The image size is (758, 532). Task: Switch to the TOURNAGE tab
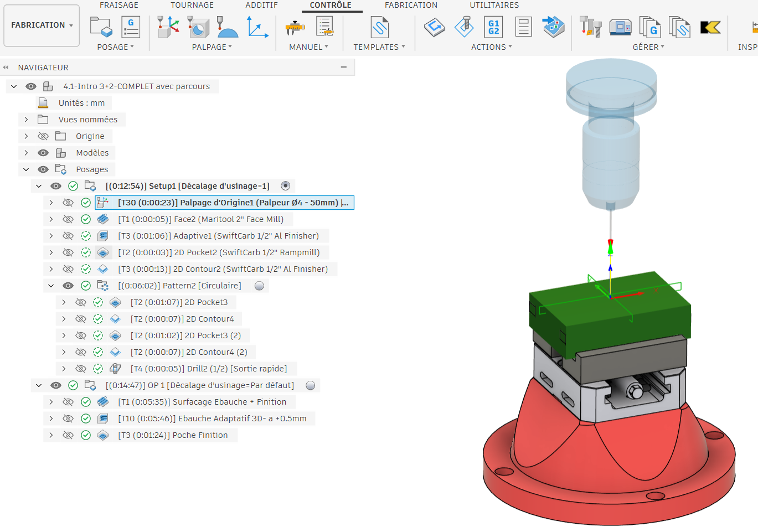(192, 5)
